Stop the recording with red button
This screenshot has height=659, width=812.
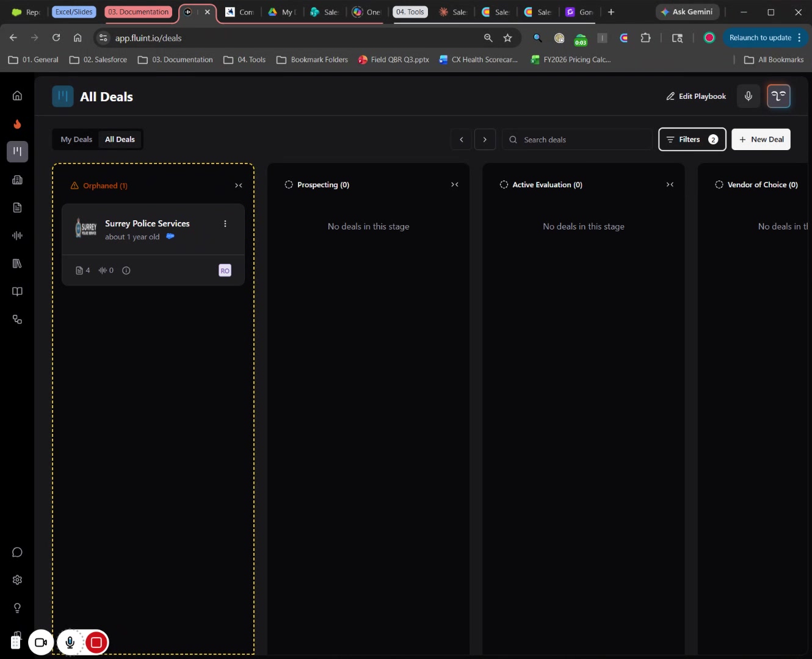coord(96,642)
